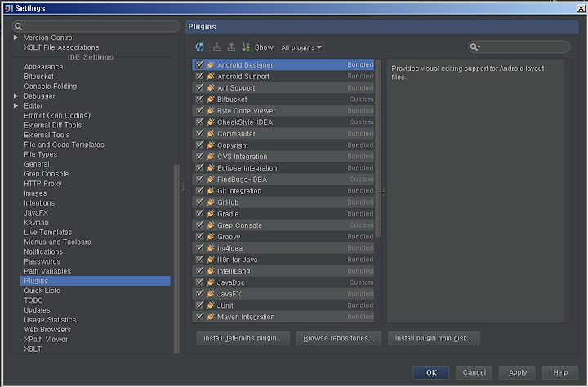Click the JavaDoc plugin plug icon
The width and height of the screenshot is (588, 387).
tap(211, 282)
